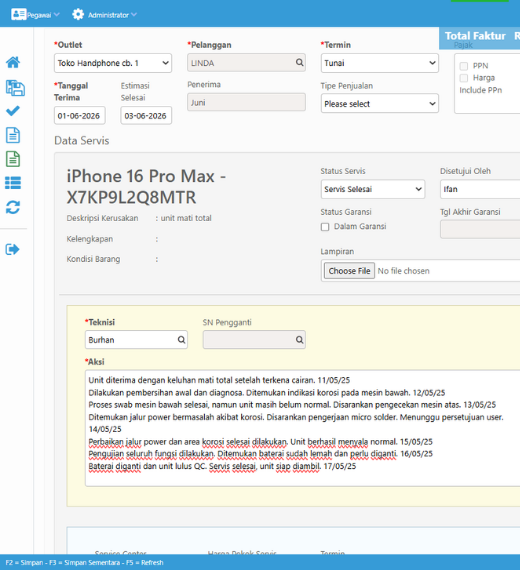Click the Choose File button

click(349, 271)
